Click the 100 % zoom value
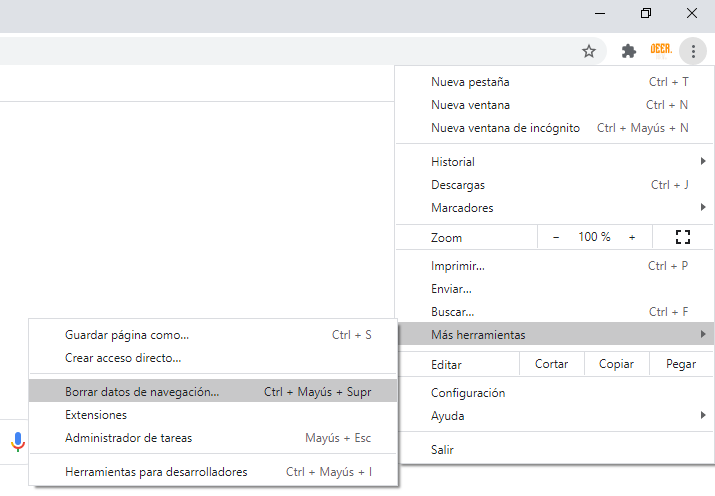Screen dimensions: 715x496 coord(594,237)
